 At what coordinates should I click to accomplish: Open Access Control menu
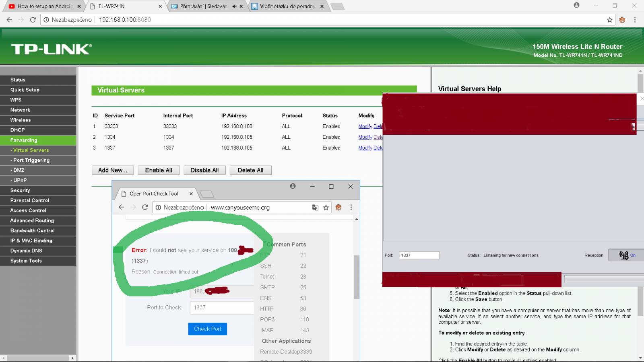point(38,210)
